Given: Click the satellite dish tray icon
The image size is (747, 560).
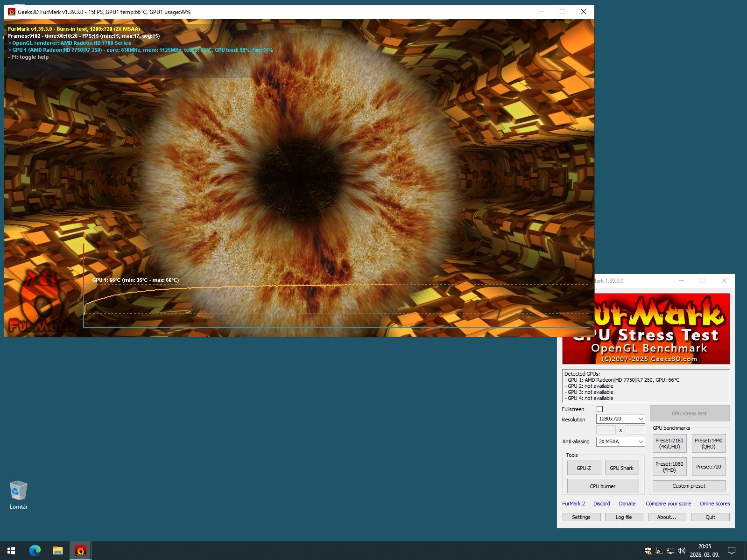Looking at the screenshot, I should coord(659,551).
